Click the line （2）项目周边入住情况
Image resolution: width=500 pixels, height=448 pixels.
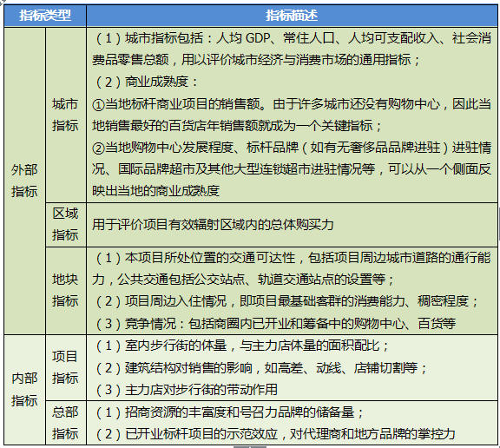(286, 301)
